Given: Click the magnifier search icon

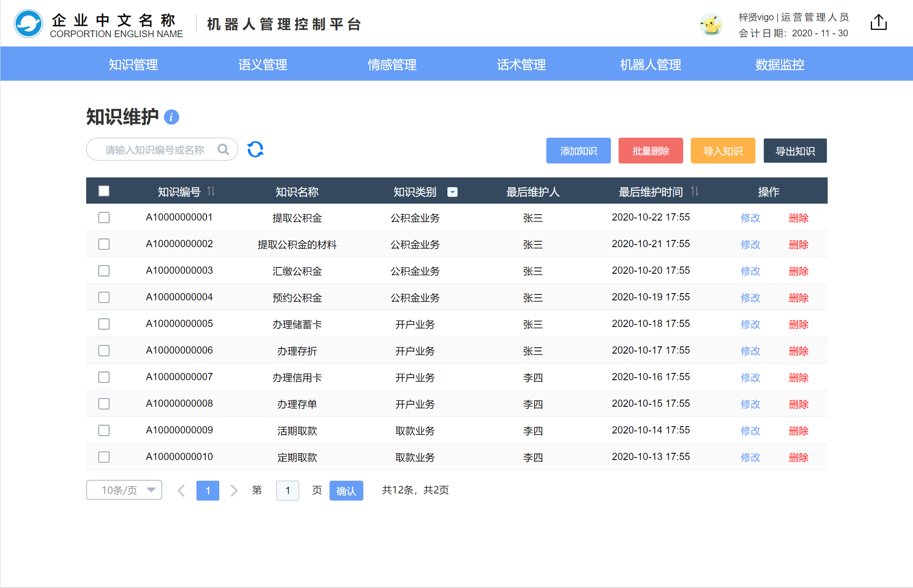Looking at the screenshot, I should pyautogui.click(x=223, y=150).
